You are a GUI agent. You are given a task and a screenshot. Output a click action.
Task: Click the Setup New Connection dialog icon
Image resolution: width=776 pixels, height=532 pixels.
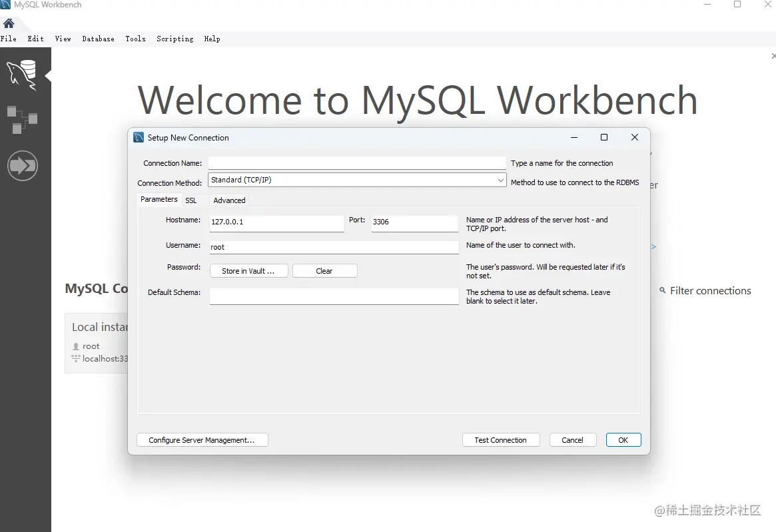(x=139, y=138)
